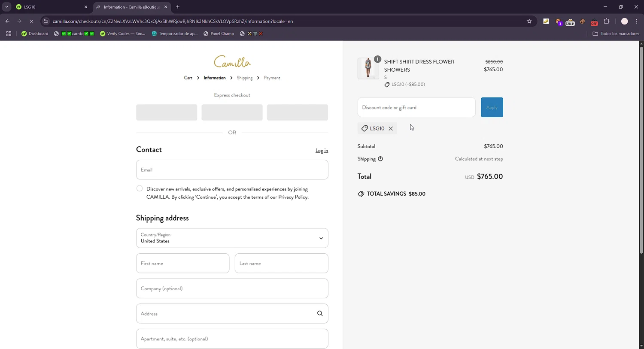Switch to the LSG10 tab

[51, 7]
